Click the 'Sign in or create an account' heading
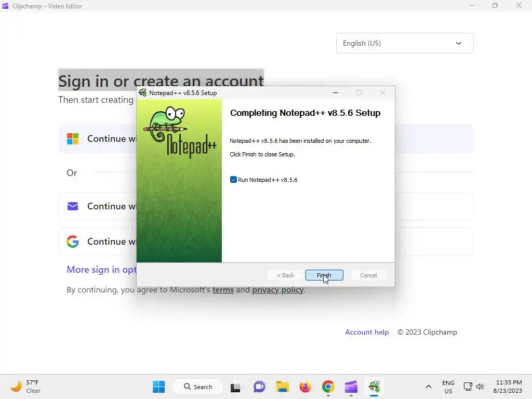The image size is (532, 399). 161,81
